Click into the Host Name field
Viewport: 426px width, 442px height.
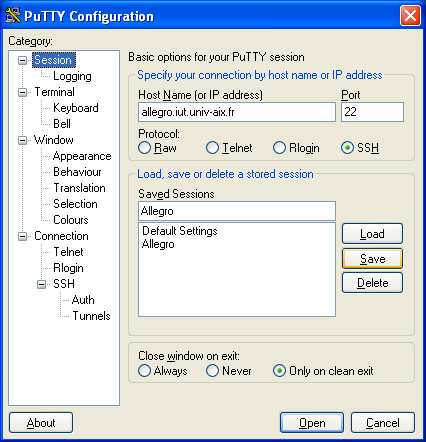(237, 112)
